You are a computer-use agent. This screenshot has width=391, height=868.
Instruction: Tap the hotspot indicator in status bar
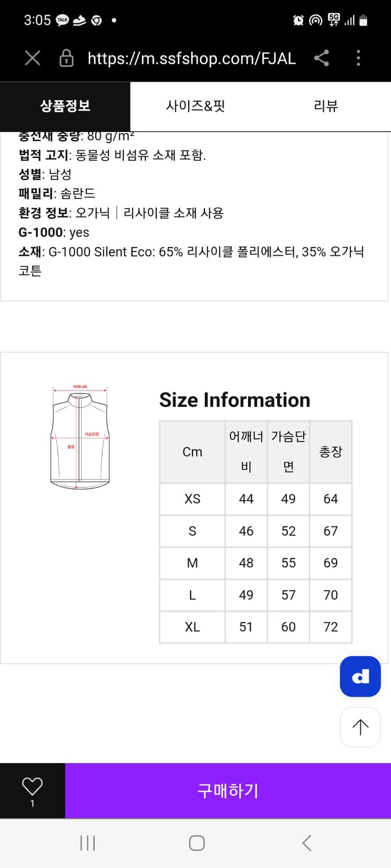pyautogui.click(x=315, y=19)
